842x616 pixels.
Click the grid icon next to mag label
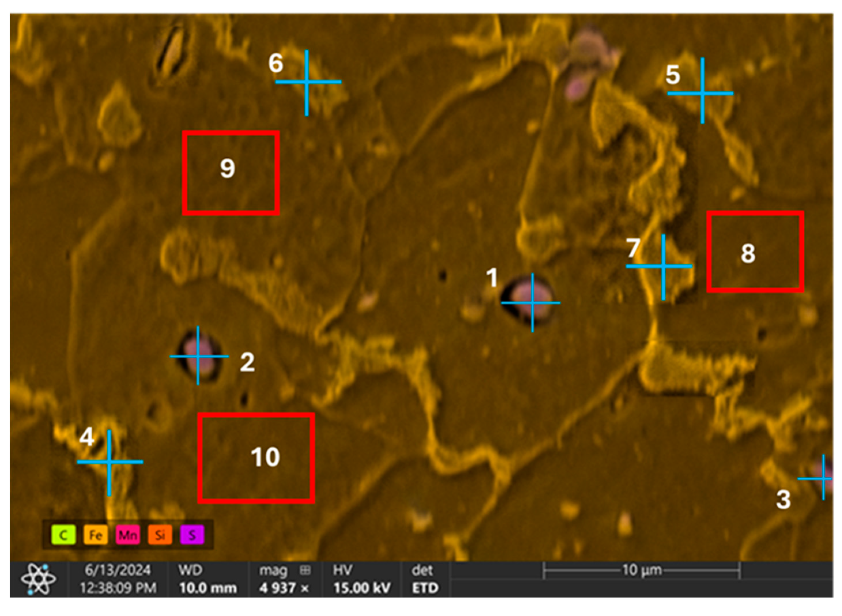(305, 570)
